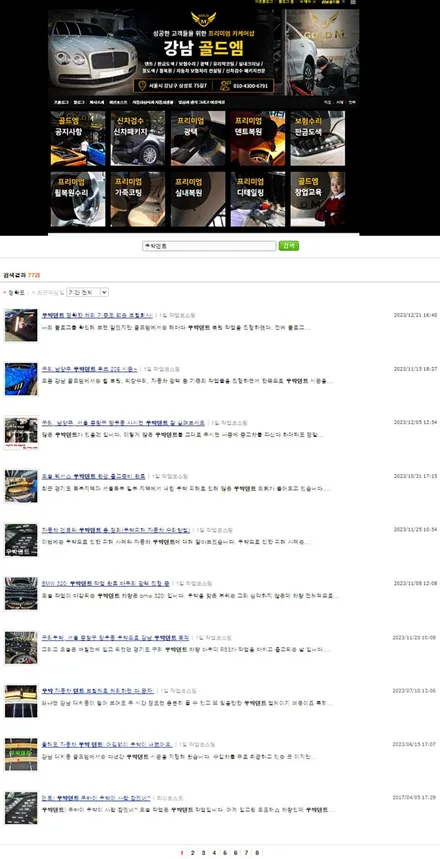This screenshot has width=440, height=859.
Task: Open thumbnail of the 2023/11/25 post
Action: (21, 540)
